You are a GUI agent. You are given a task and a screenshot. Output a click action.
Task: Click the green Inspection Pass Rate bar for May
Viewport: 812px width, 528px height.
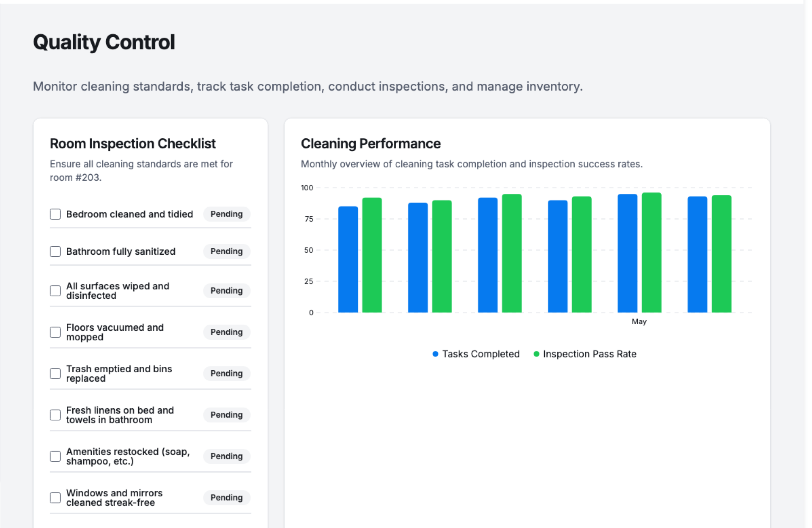[x=651, y=253]
